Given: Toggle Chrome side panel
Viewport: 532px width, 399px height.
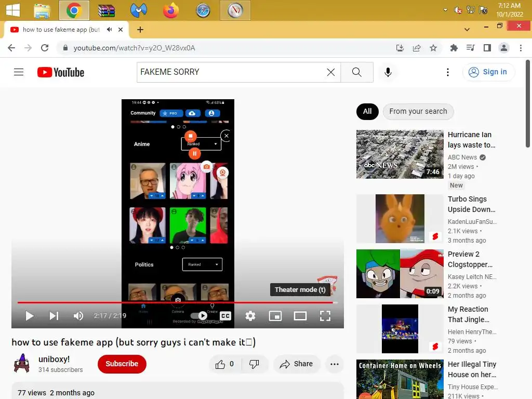Looking at the screenshot, I should click(487, 48).
